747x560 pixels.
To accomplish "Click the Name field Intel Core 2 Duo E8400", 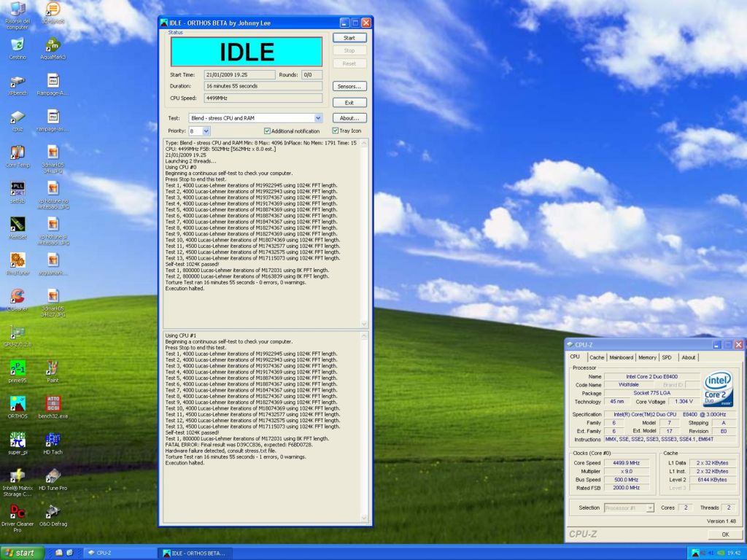I will pos(651,376).
